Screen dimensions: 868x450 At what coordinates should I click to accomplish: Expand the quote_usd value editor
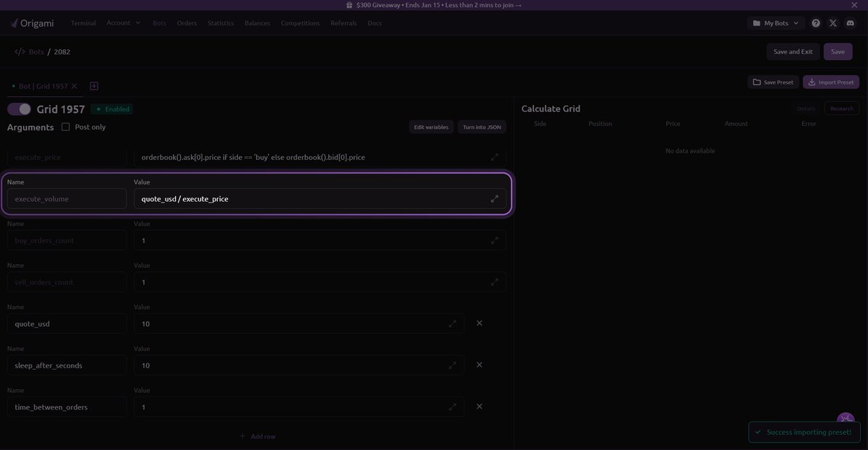tap(453, 323)
